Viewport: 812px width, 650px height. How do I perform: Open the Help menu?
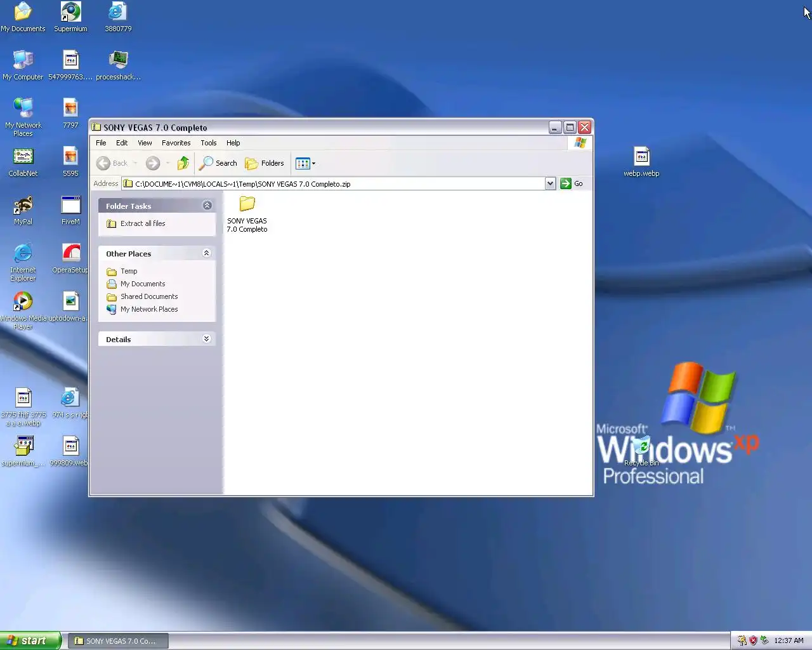[x=233, y=143]
